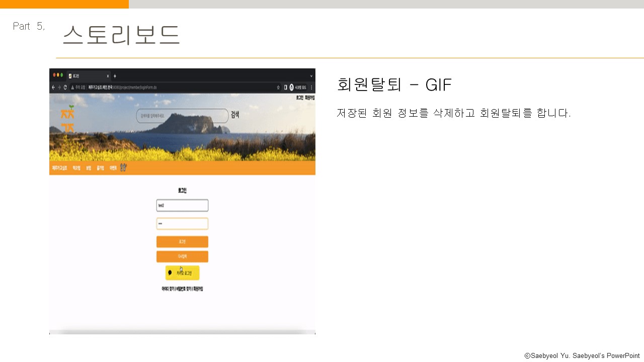Click the login page GIF screenshot

click(182, 201)
